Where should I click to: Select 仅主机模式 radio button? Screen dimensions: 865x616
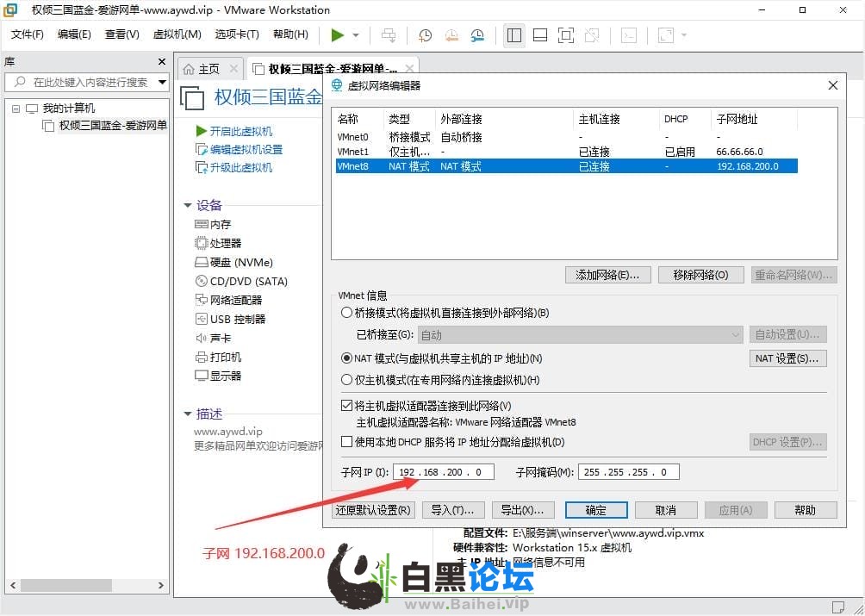(x=347, y=380)
